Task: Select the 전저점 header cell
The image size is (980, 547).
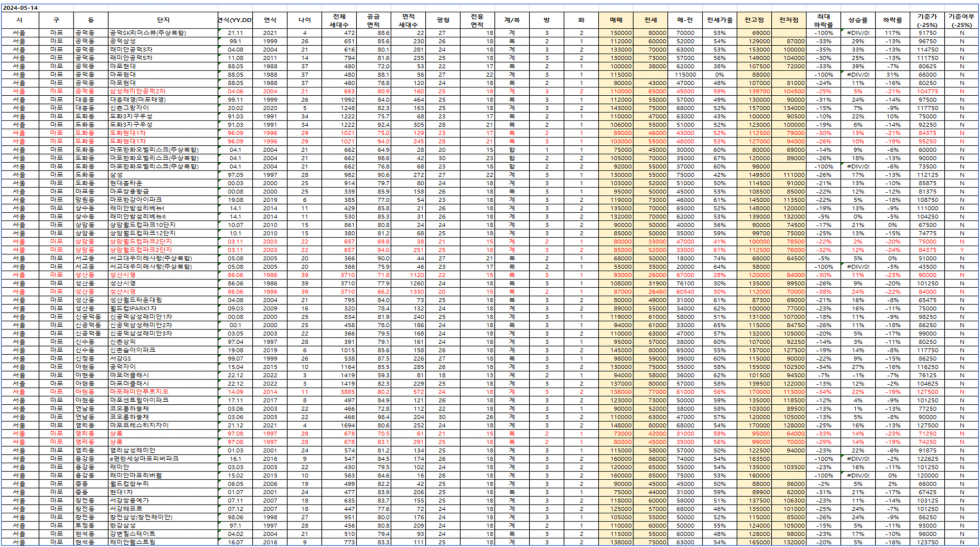Action: 789,20
